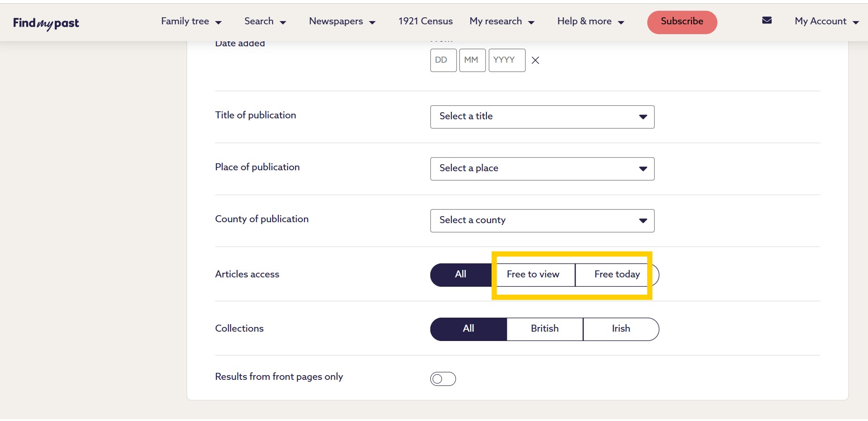Open the Help & more menu
Image resolution: width=868 pixels, height=421 pixels.
pos(590,22)
